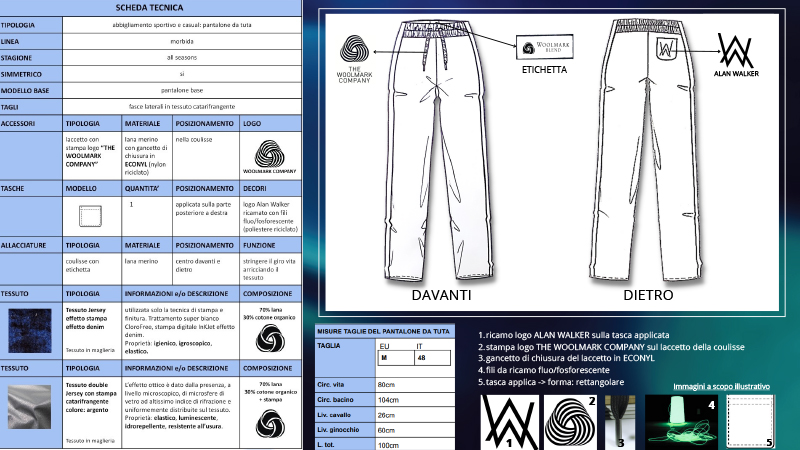Click the ALLACCIATURE row label
800x450 pixels.
tap(23, 245)
